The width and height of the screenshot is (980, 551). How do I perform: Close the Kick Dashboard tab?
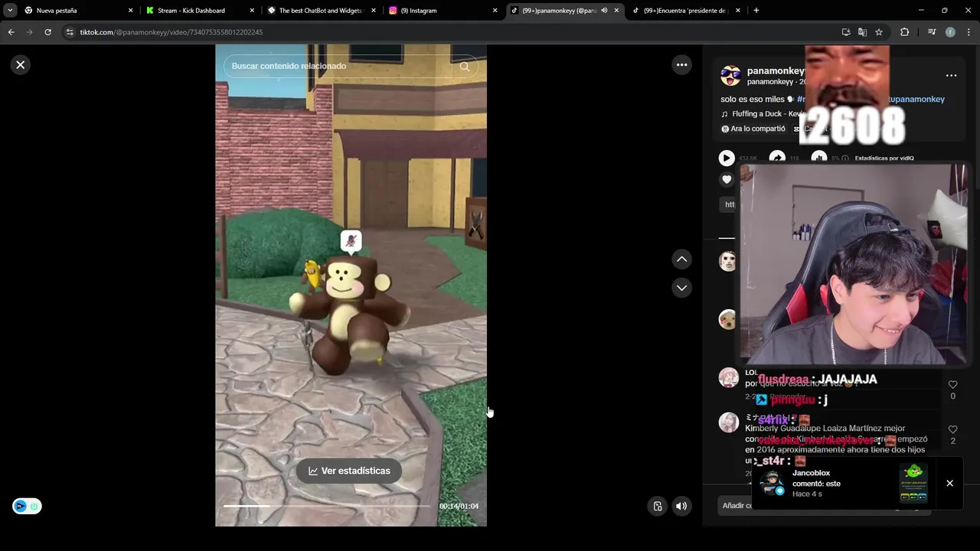click(252, 11)
